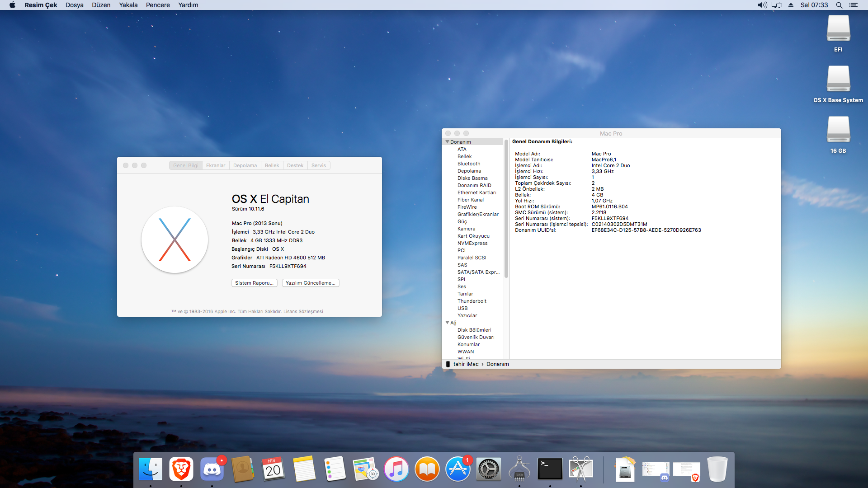
Task: Collapse the Ağ tree section
Action: tap(447, 323)
